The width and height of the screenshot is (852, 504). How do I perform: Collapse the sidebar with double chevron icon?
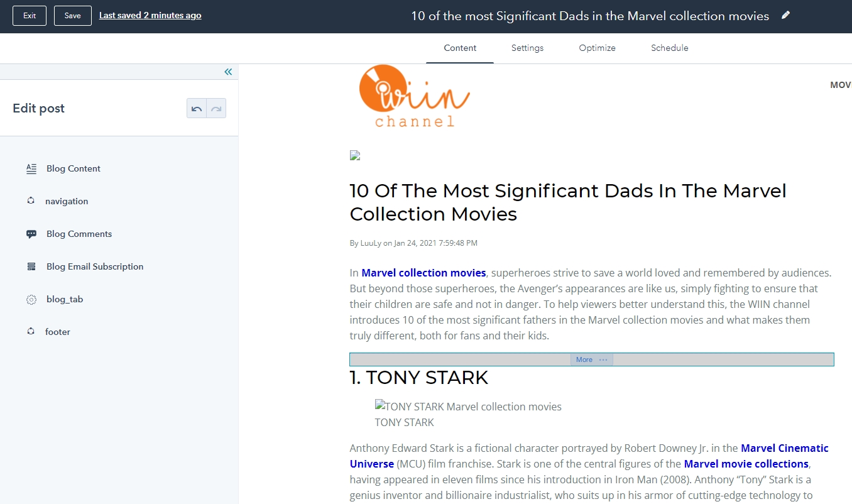click(x=228, y=72)
